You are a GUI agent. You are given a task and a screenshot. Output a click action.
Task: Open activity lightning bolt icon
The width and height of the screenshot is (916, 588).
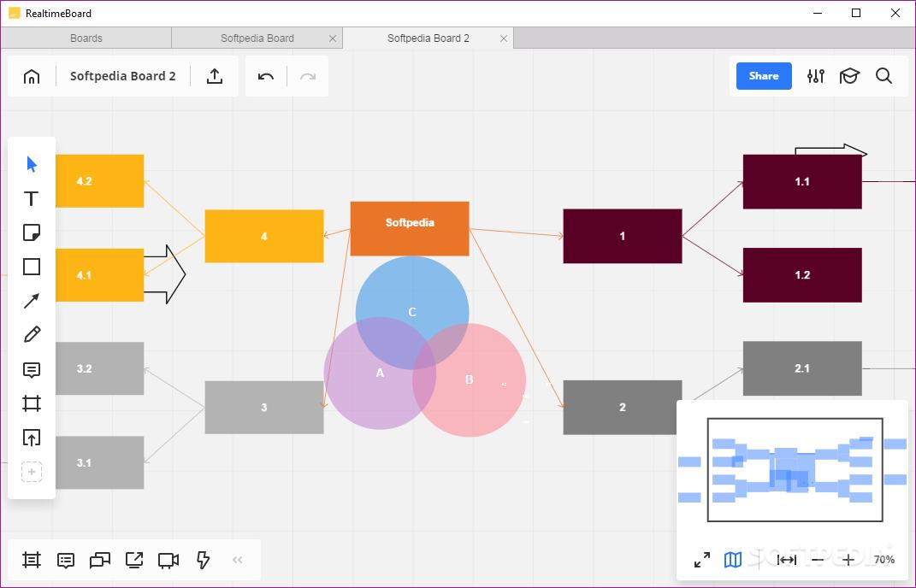pyautogui.click(x=203, y=560)
